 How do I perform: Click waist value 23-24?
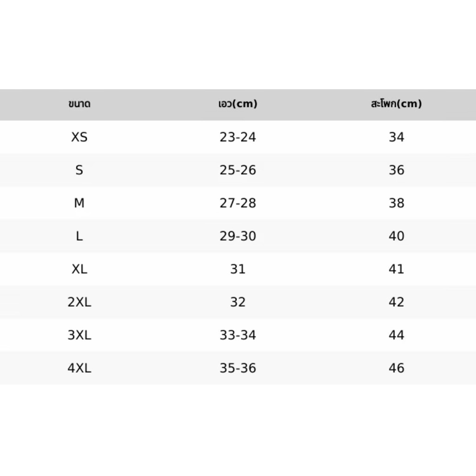coord(238,137)
